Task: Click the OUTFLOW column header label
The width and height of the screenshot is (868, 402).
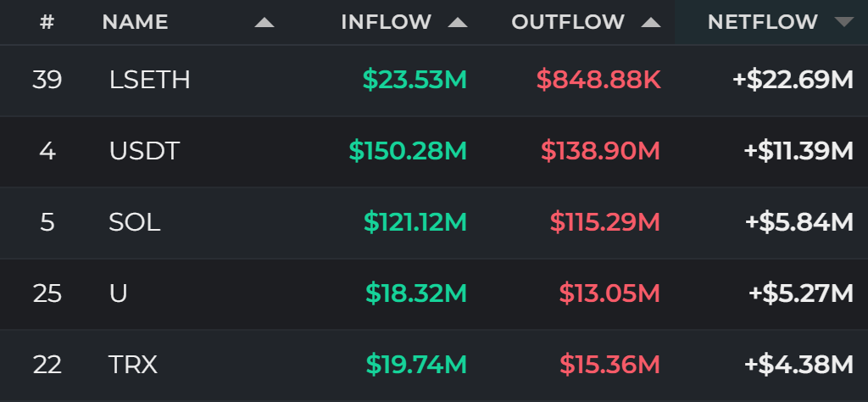Action: (x=568, y=22)
